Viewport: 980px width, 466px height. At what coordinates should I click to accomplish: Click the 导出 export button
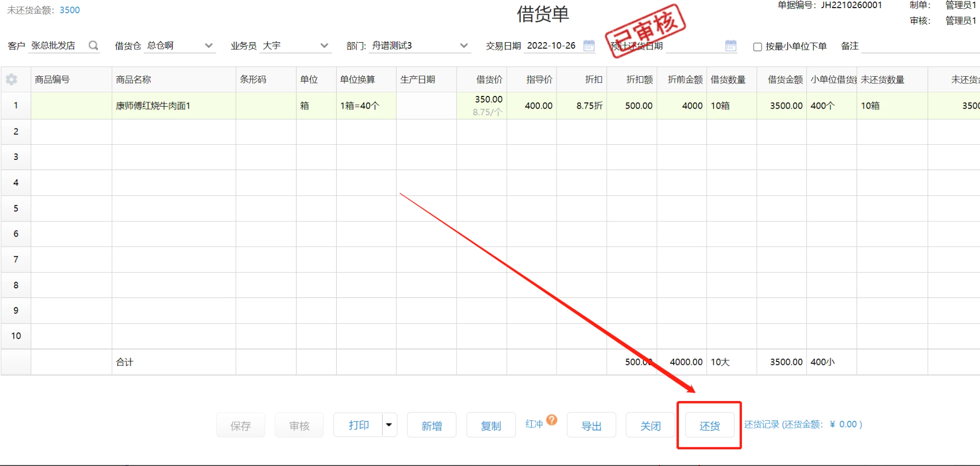591,425
